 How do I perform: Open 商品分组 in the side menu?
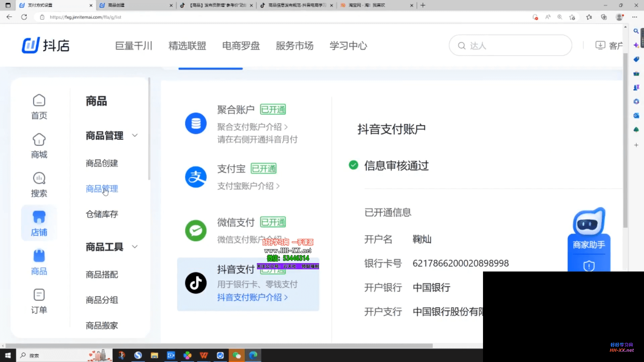(102, 300)
